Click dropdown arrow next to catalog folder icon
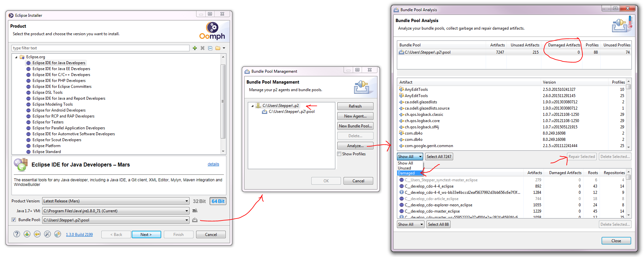Image resolution: width=644 pixels, height=257 pixels. coord(224,48)
